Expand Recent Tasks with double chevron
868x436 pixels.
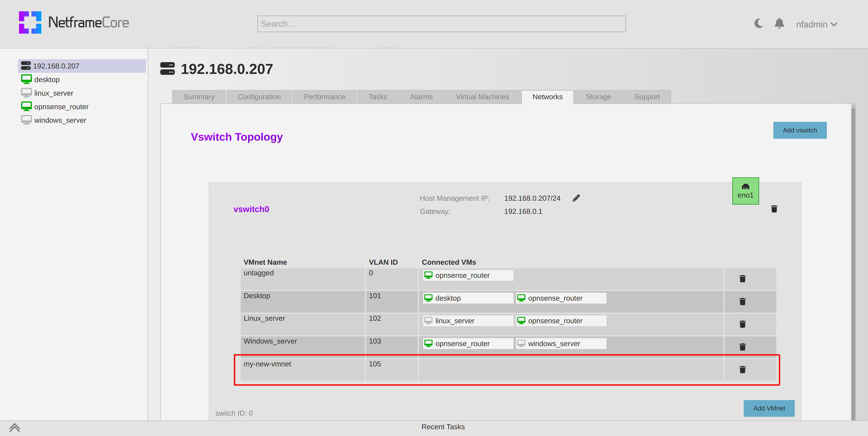pos(14,428)
